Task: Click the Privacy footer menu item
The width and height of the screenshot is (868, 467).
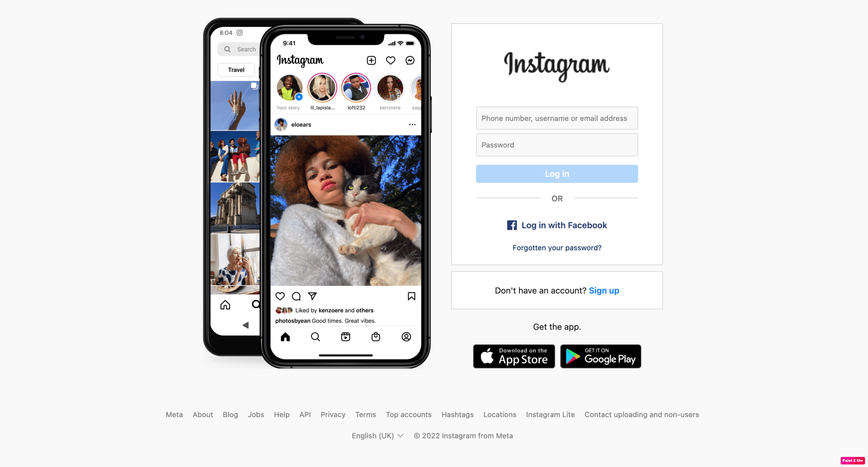Action: click(x=332, y=414)
